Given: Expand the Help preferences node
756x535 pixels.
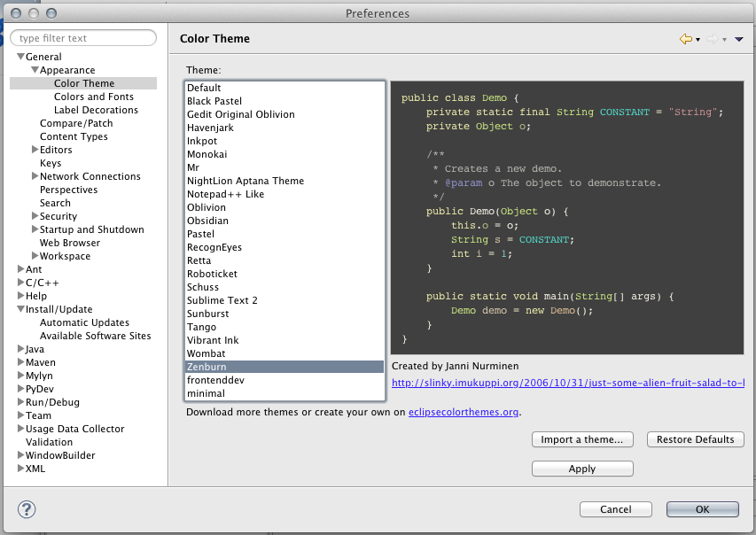Looking at the screenshot, I should [20, 296].
